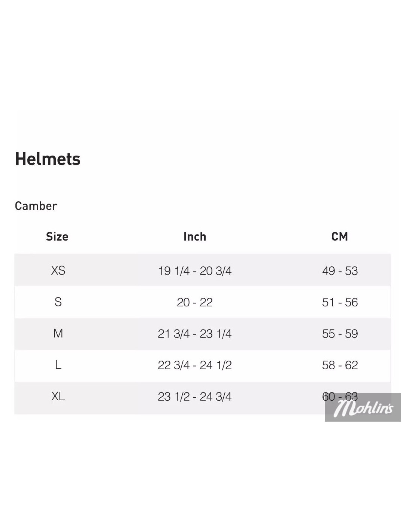Image resolution: width=412 pixels, height=532 pixels.
Task: Click the 55 - 59 cm value
Action: [x=340, y=333]
